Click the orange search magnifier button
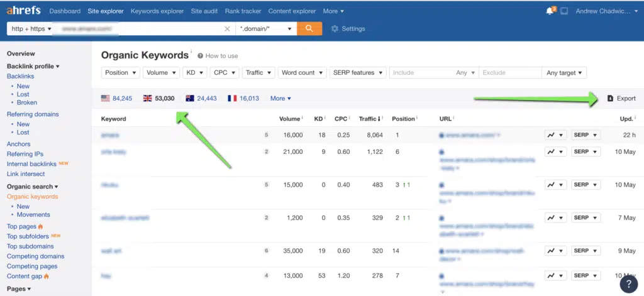The image size is (644, 296). click(309, 28)
